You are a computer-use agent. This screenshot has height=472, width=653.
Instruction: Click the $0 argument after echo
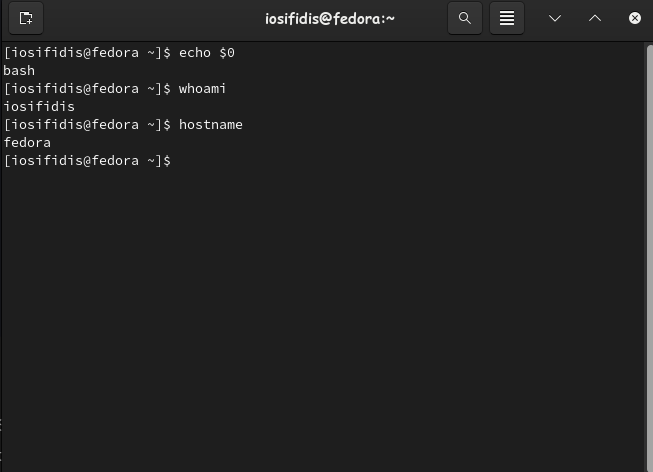[227, 53]
